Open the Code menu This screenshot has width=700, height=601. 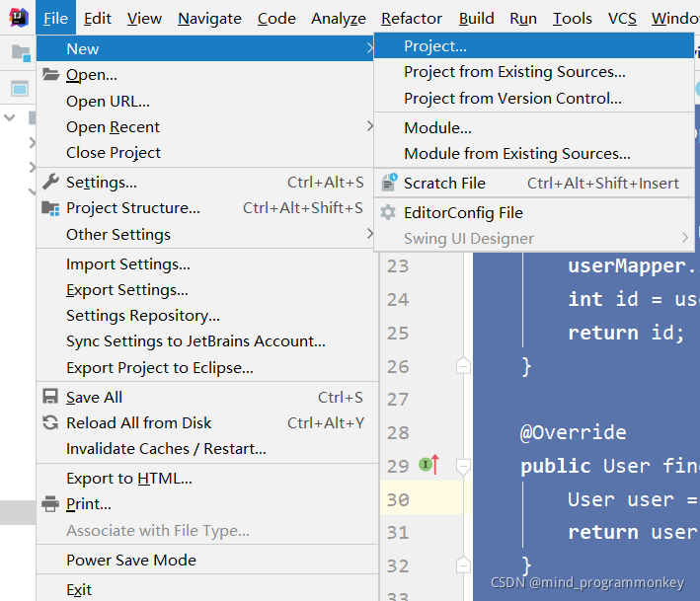[276, 19]
